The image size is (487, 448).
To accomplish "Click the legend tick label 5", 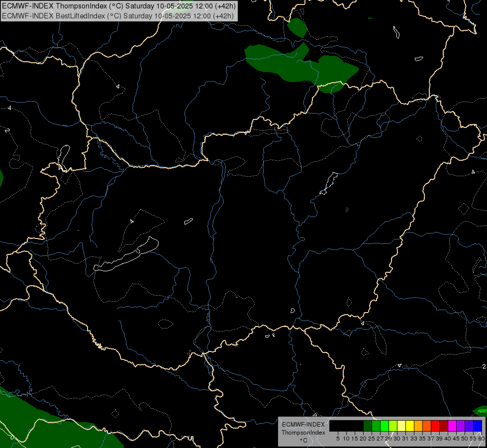I will (338, 439).
